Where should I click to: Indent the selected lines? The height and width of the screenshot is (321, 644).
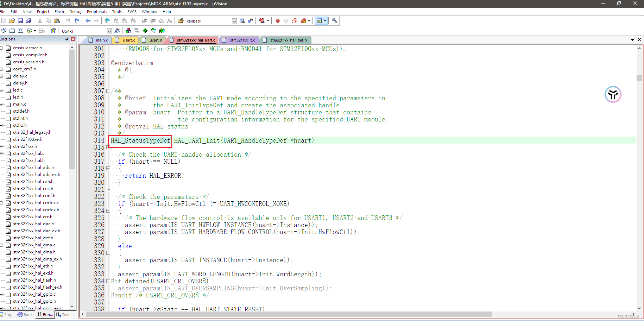tap(144, 21)
